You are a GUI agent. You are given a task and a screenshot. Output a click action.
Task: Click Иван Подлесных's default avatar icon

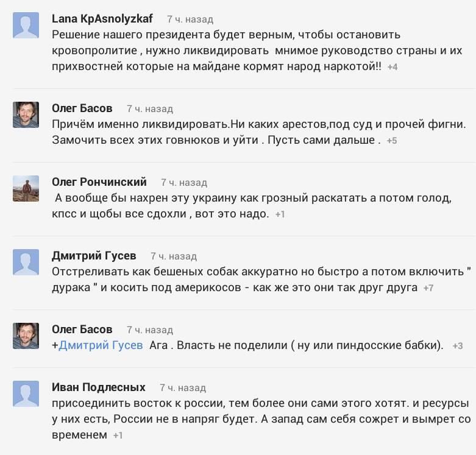(x=26, y=393)
